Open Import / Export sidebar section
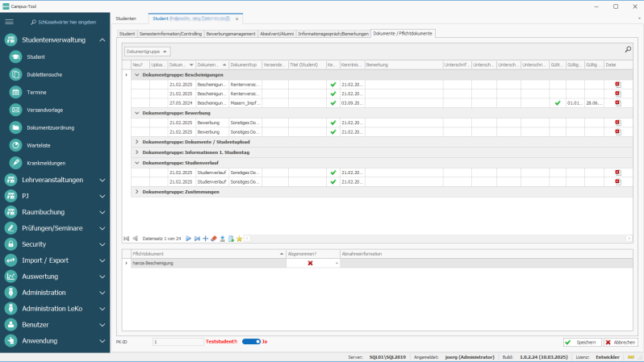 [55, 260]
